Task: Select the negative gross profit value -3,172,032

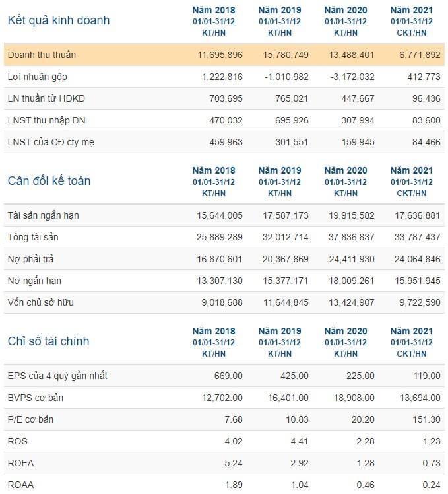Action: tap(346, 77)
